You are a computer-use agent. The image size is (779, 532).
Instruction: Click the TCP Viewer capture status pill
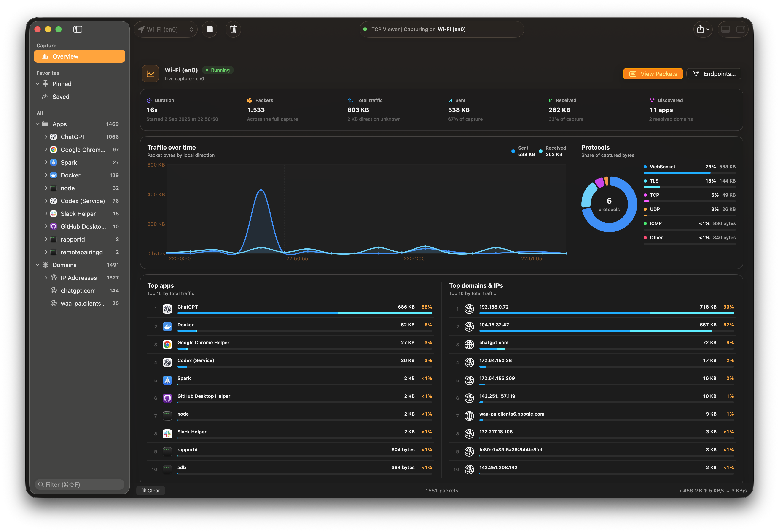click(441, 29)
